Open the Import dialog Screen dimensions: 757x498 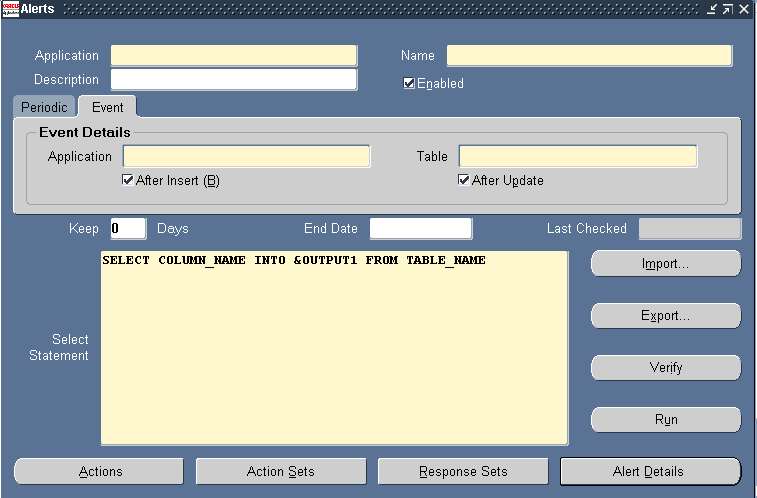click(666, 263)
